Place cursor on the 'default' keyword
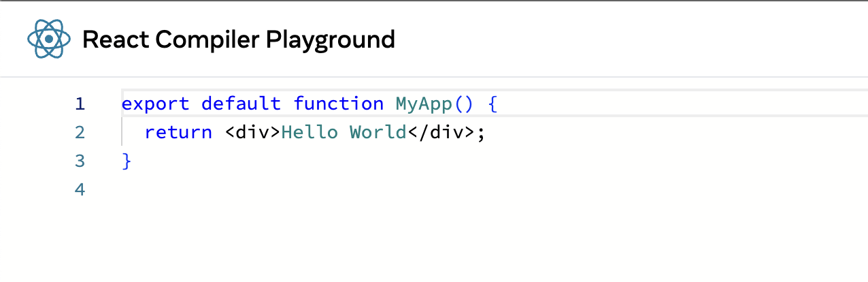 (x=241, y=104)
